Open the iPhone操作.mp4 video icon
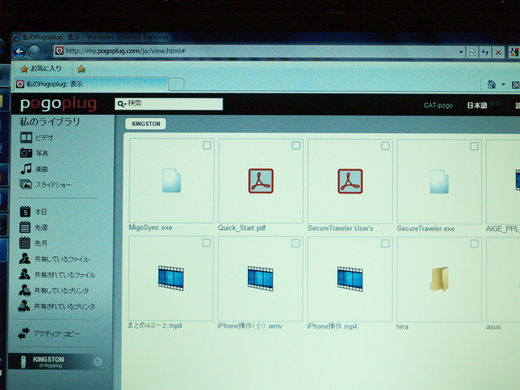This screenshot has width=520, height=390. [x=350, y=279]
